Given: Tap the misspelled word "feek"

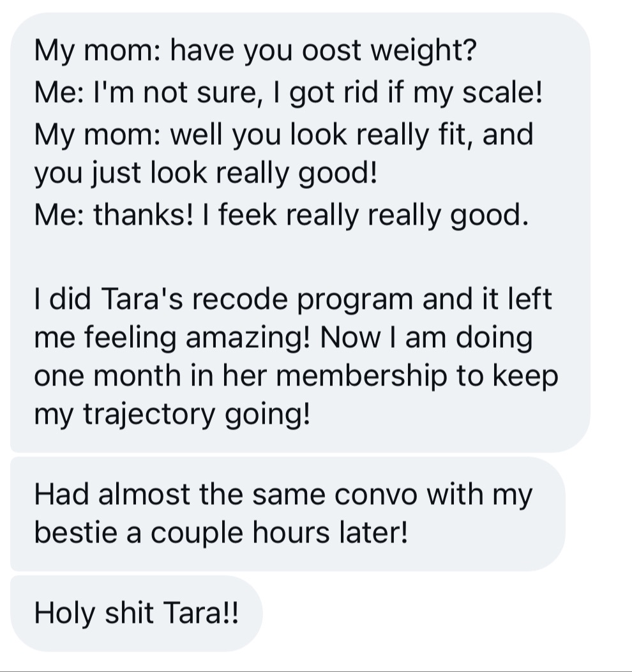Looking at the screenshot, I should (x=248, y=214).
